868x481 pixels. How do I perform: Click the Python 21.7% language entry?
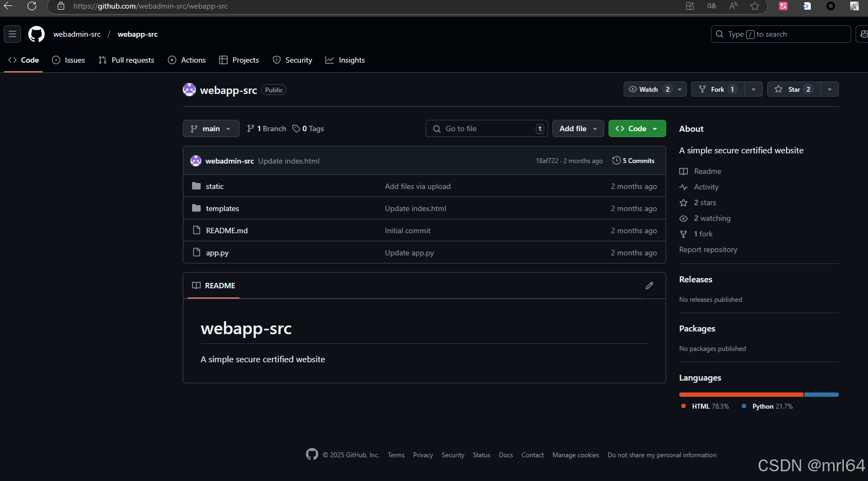coord(768,406)
